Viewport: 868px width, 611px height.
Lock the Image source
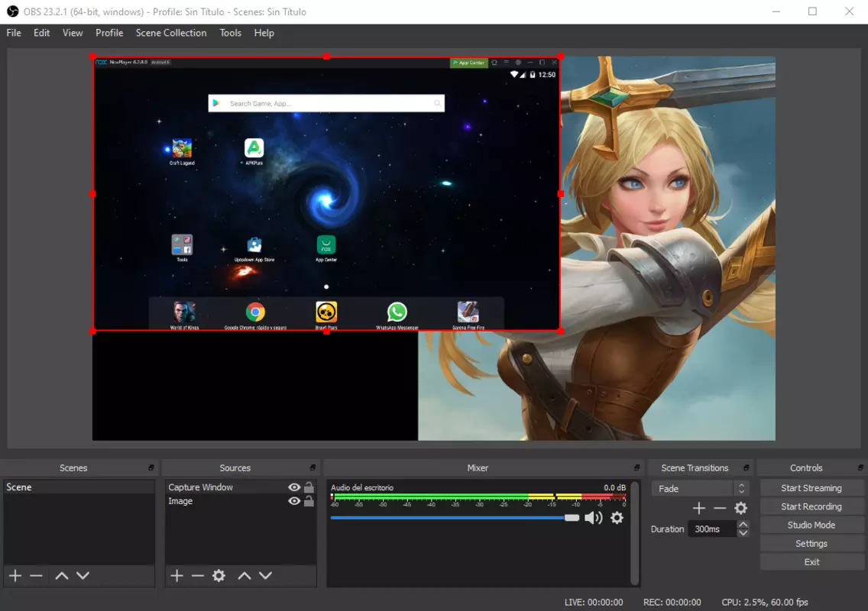pos(309,501)
